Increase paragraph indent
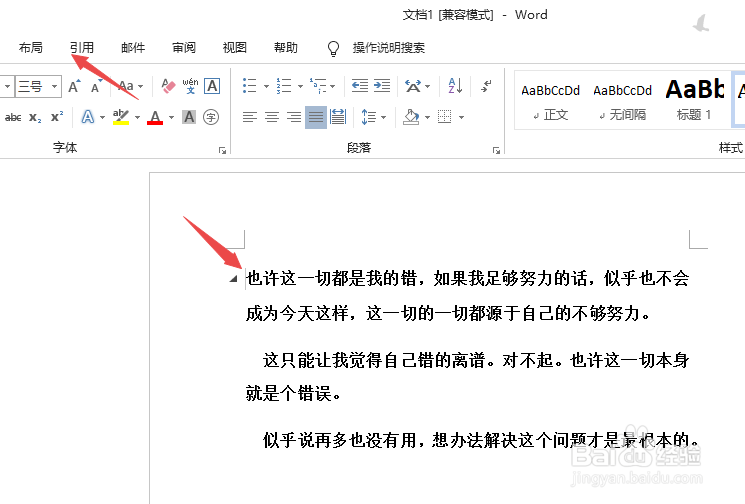Screen dimensions: 745x504 pos(382,86)
